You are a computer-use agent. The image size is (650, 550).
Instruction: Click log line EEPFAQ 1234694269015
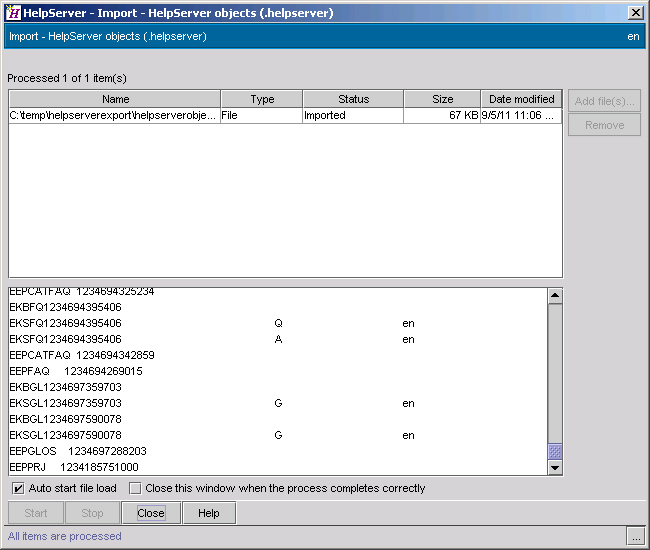[76, 371]
